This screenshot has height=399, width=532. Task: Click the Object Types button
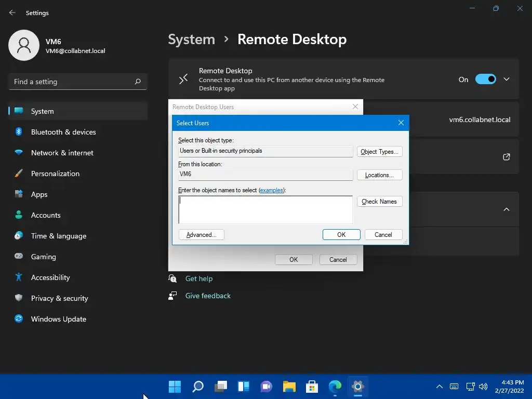[x=379, y=152]
